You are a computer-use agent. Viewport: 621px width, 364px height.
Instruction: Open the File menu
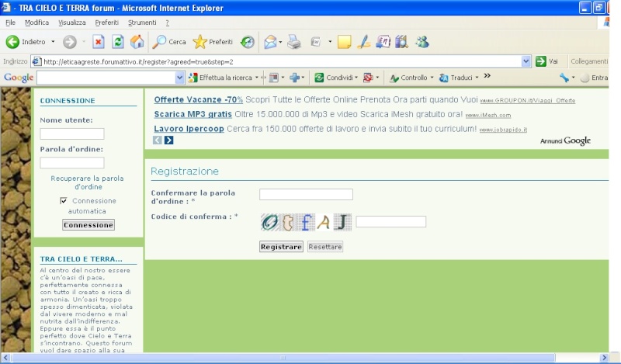(x=10, y=23)
